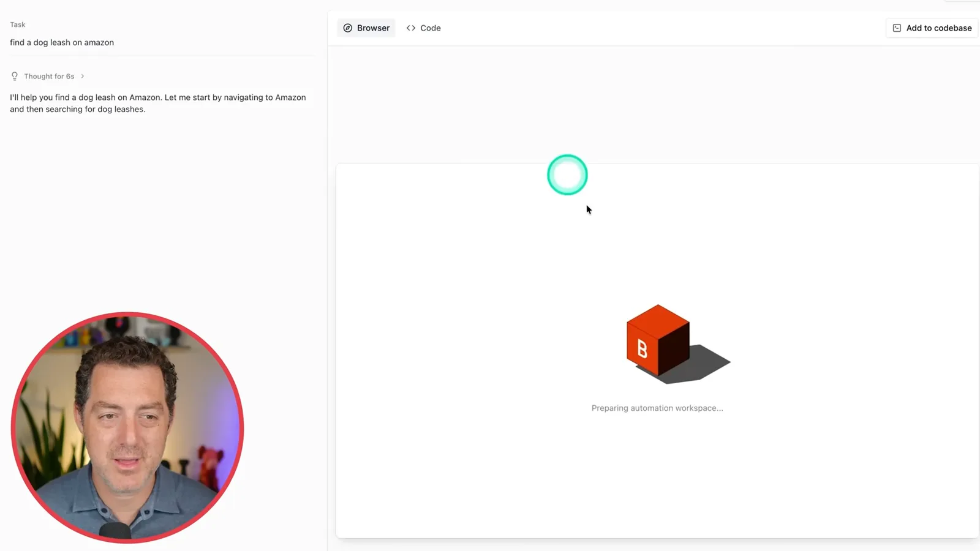Switch to the Browser tab

(366, 28)
